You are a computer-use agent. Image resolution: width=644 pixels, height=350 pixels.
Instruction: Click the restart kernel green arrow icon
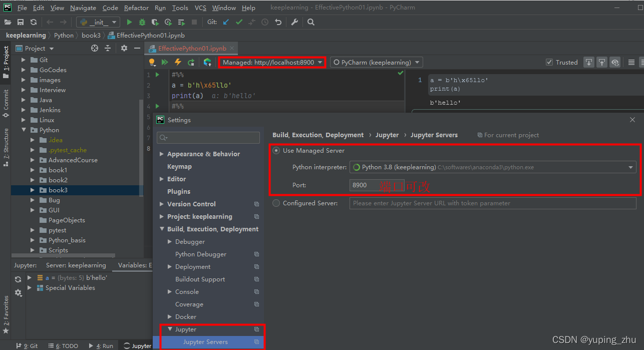click(x=191, y=62)
